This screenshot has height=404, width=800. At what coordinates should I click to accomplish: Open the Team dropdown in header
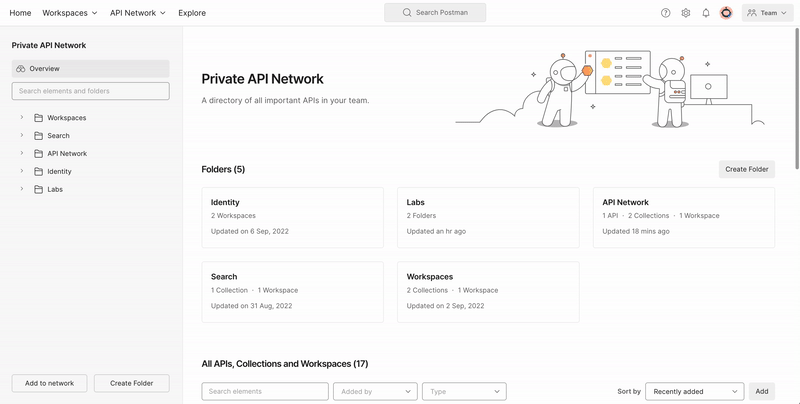[768, 13]
